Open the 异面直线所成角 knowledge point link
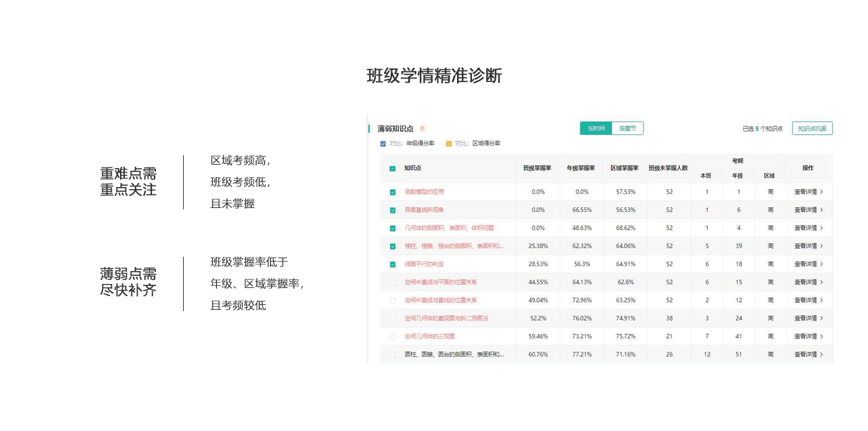 [424, 210]
